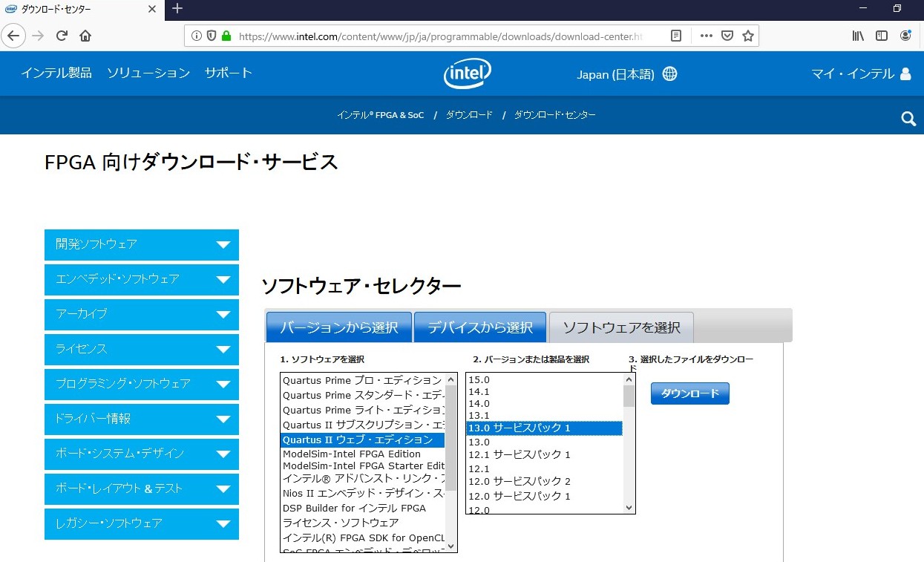Open the サポート menu
The width and height of the screenshot is (924, 562).
click(x=229, y=73)
